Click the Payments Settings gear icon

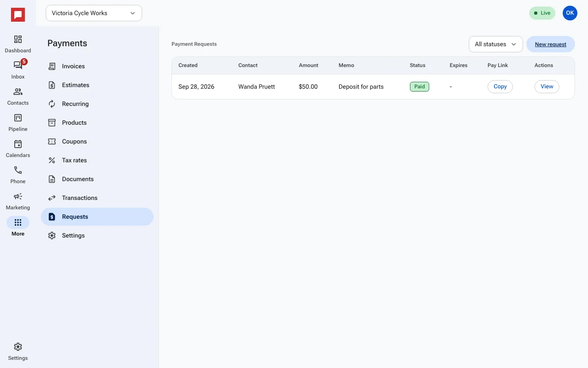click(x=52, y=236)
